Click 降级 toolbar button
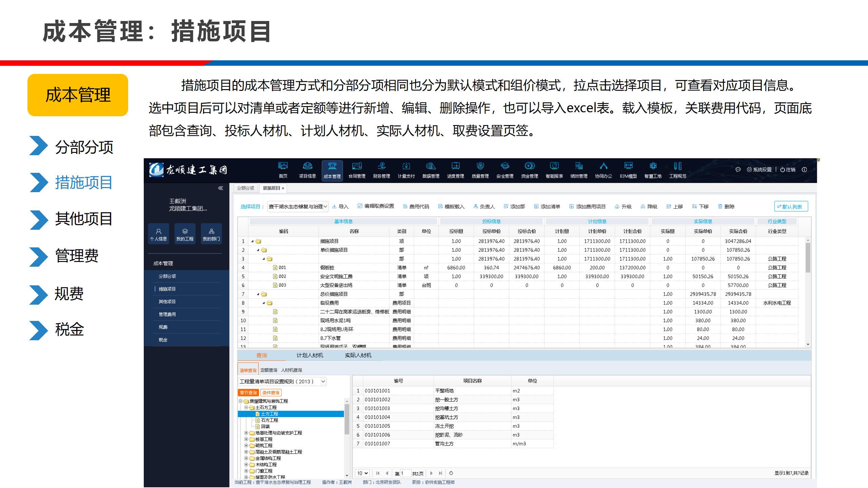The height and width of the screenshot is (488, 868). (x=649, y=206)
